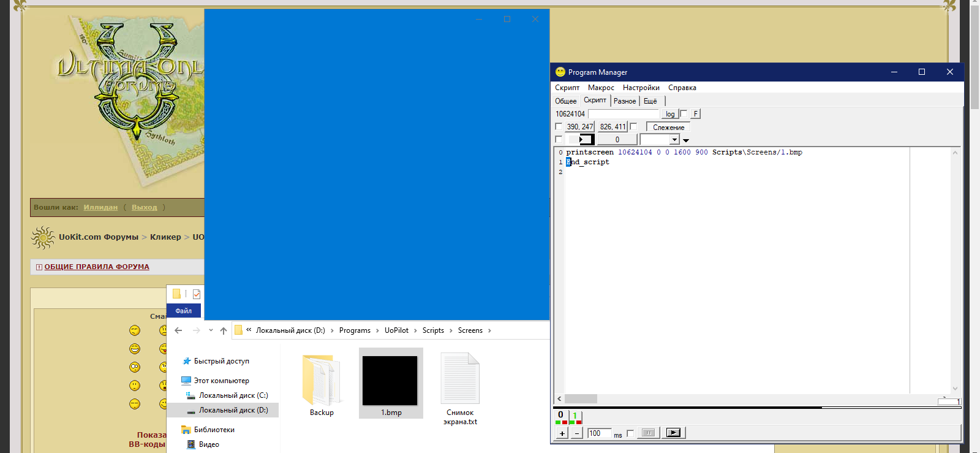The width and height of the screenshot is (980, 453).
Task: Enable the checkbox beside the ms field
Action: tap(630, 433)
